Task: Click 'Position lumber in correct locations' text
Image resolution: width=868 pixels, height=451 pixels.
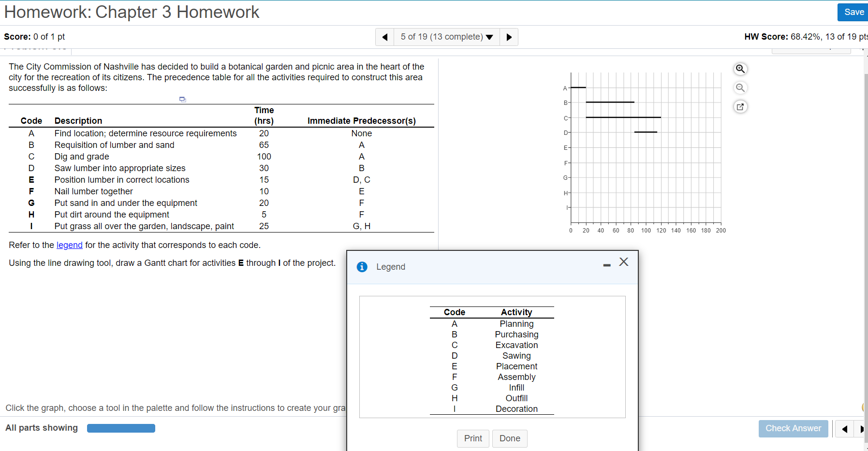Action: click(122, 180)
